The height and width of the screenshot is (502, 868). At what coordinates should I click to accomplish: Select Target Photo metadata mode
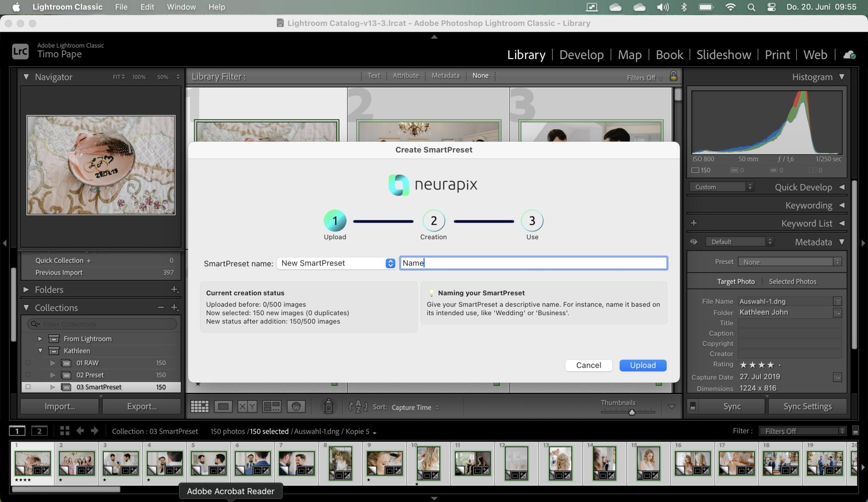pyautogui.click(x=736, y=282)
